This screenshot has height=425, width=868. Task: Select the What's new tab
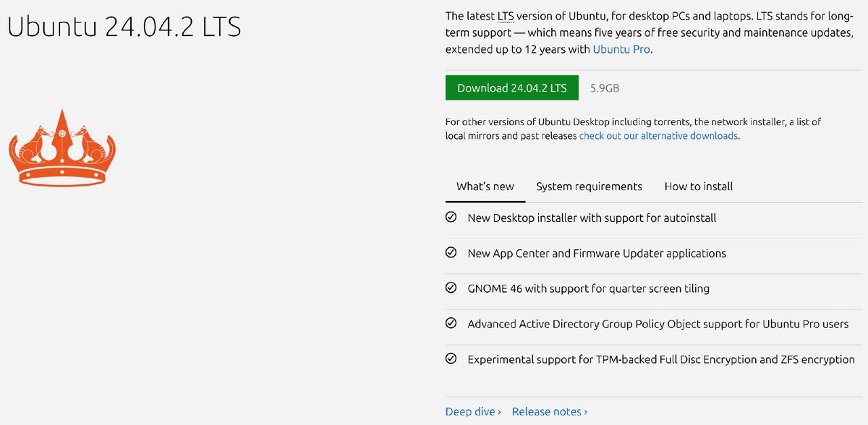pos(485,186)
